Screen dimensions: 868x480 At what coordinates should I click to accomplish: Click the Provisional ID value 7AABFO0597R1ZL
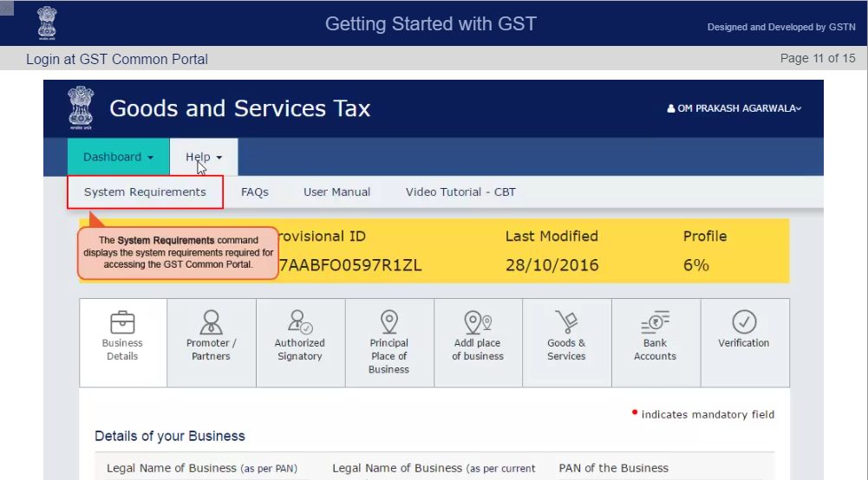click(349, 265)
